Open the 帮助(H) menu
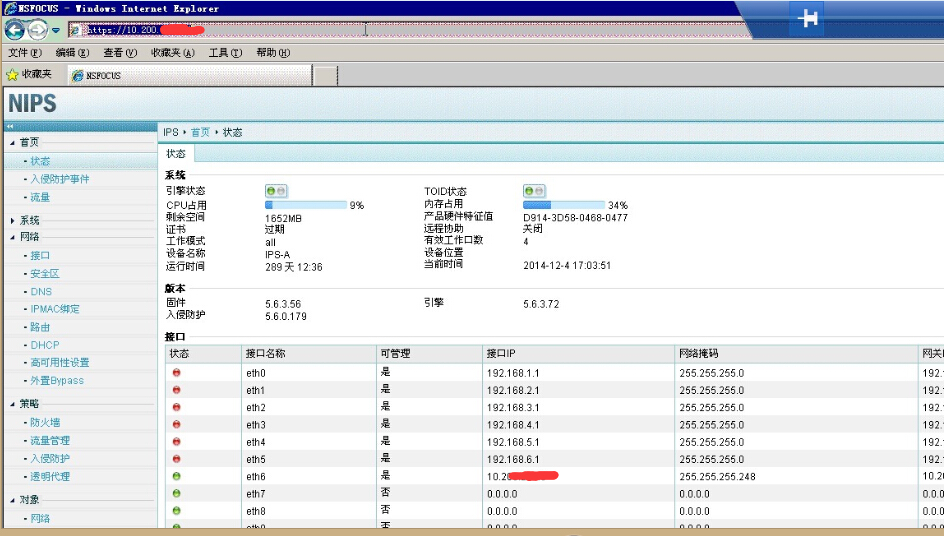 click(273, 53)
